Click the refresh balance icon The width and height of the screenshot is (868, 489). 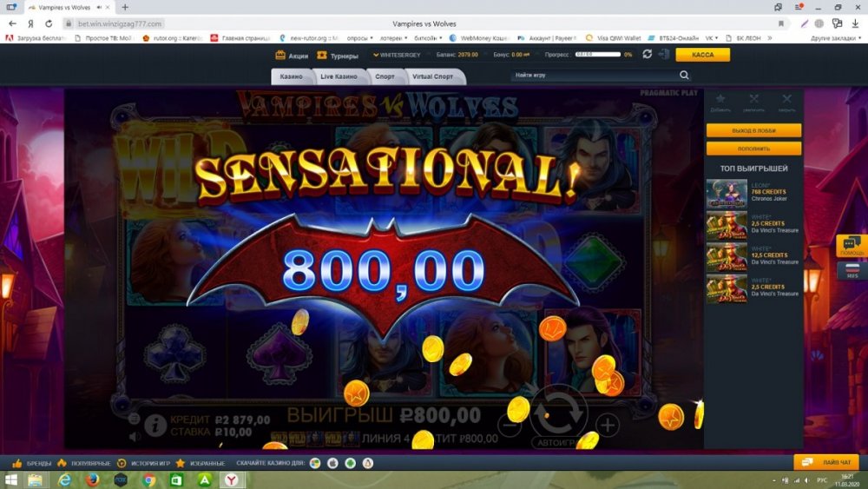[x=647, y=54]
